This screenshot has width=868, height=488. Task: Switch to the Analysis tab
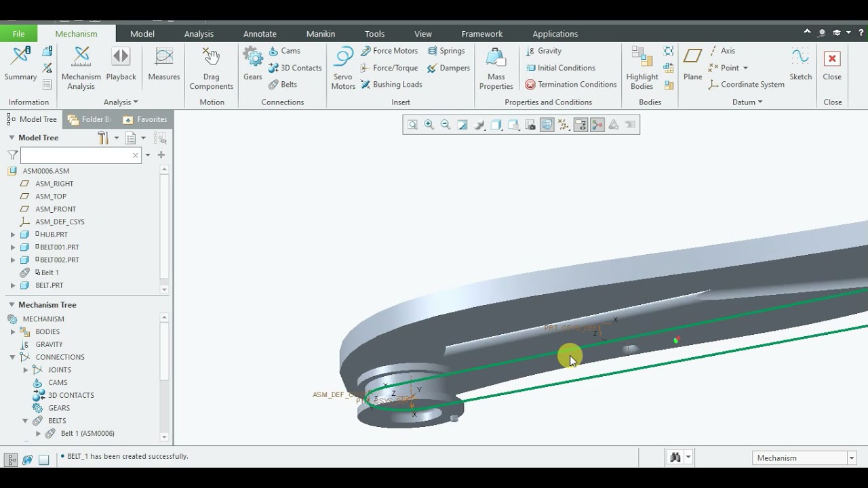199,34
